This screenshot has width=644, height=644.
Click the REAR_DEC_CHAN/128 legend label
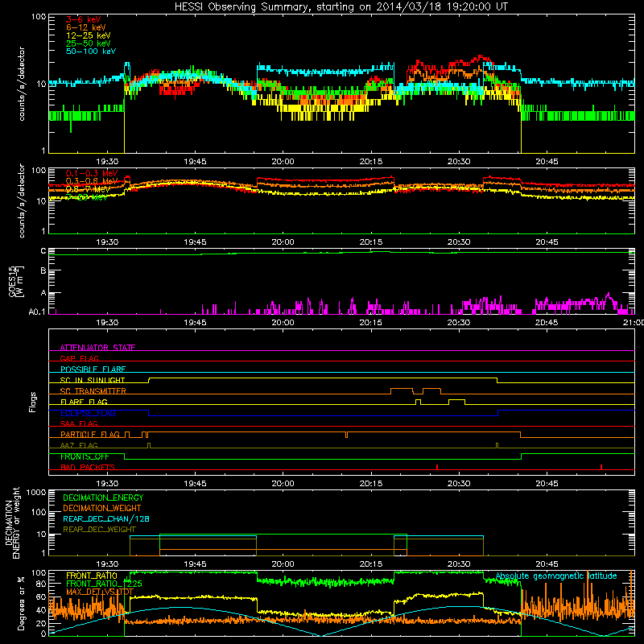106,518
